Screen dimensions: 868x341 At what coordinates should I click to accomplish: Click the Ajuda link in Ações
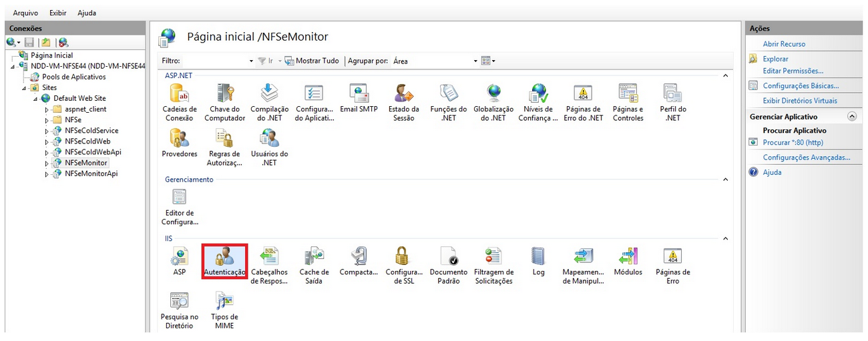pos(772,172)
